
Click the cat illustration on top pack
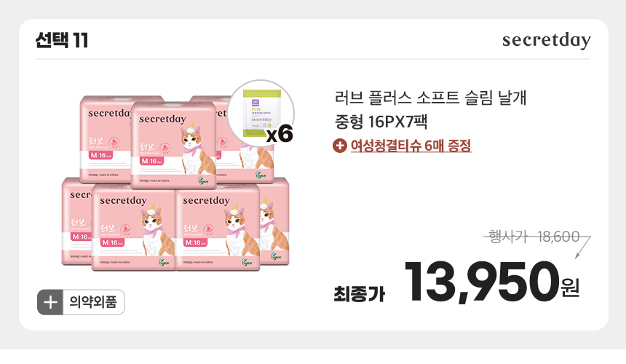[197, 147]
